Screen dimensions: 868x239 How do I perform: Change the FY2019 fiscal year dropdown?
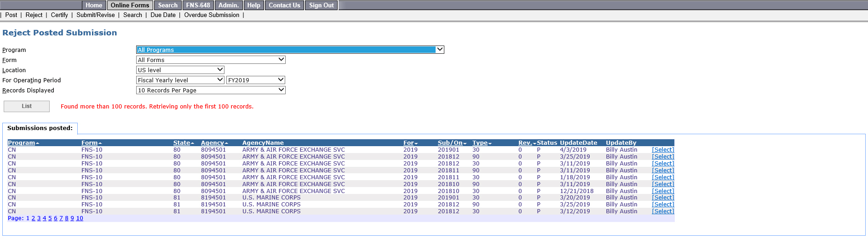pyautogui.click(x=256, y=80)
